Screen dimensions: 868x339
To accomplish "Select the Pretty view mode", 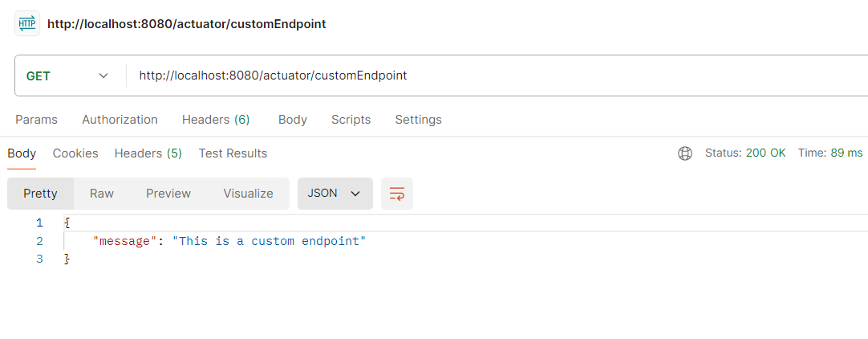I will [x=40, y=194].
